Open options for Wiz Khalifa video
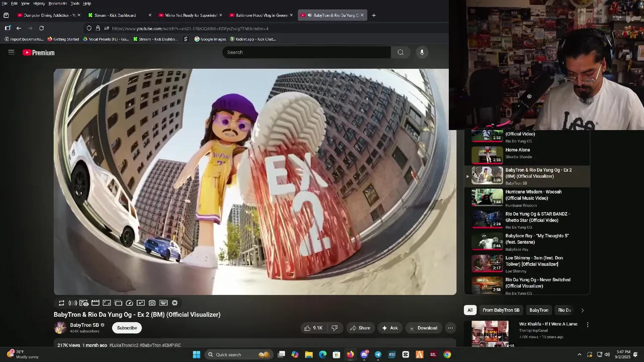 coord(587,325)
